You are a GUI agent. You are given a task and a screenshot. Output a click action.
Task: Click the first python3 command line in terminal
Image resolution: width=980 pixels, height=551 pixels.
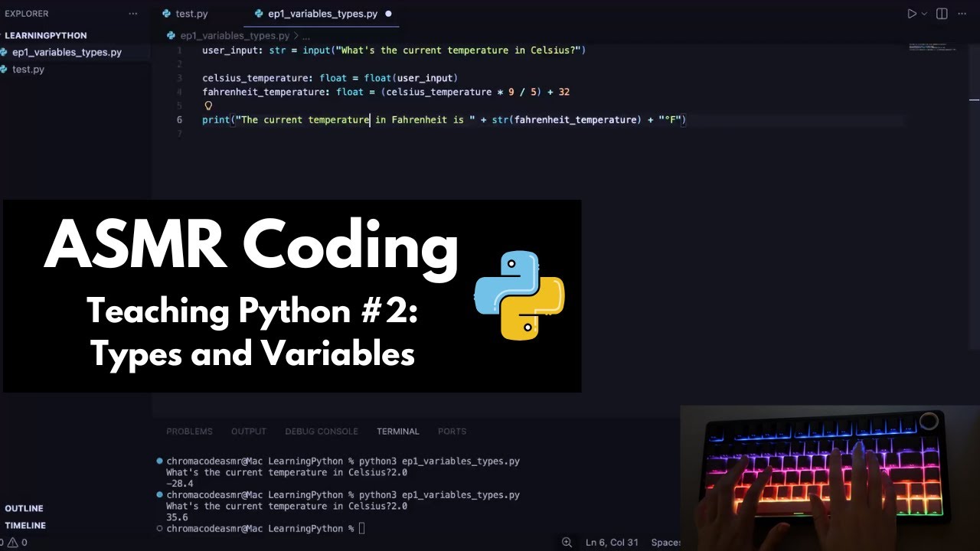click(343, 461)
